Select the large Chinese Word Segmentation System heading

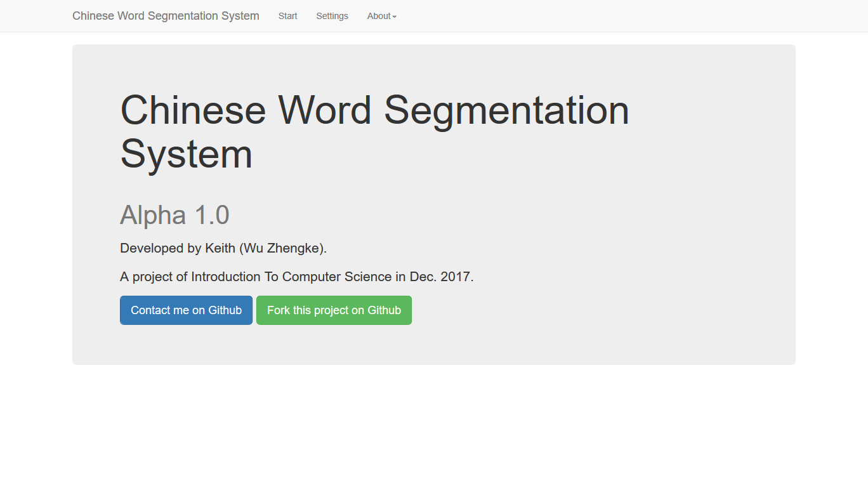(x=374, y=131)
